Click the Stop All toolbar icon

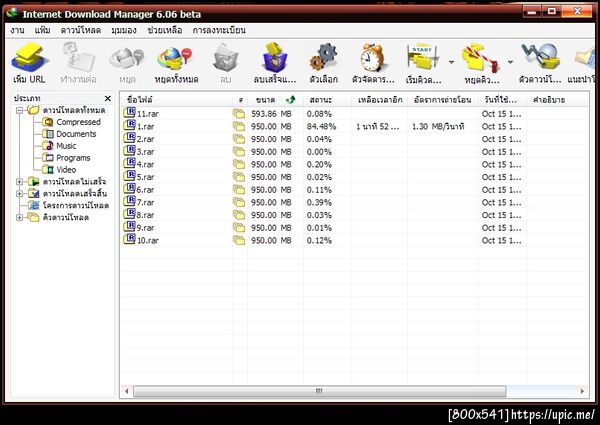[175, 59]
